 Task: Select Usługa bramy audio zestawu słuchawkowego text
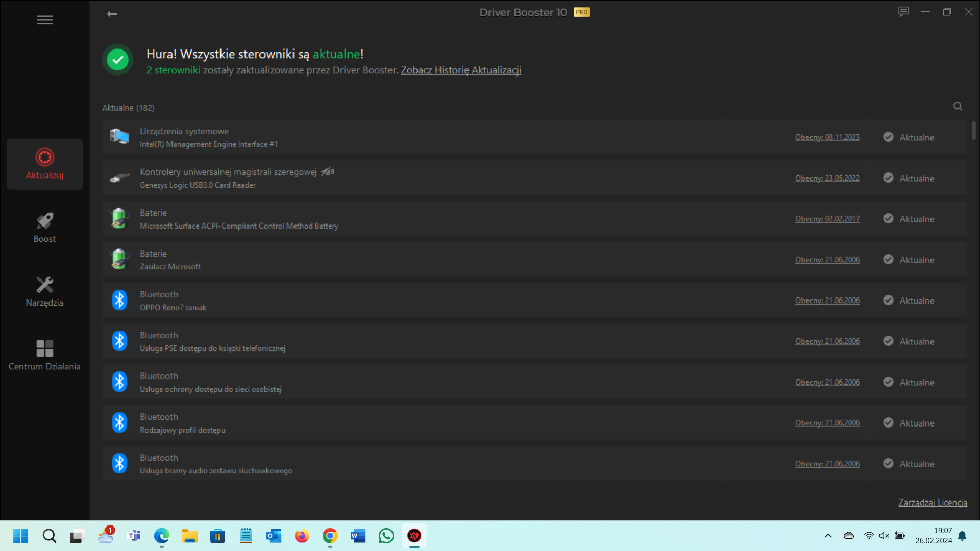click(216, 471)
